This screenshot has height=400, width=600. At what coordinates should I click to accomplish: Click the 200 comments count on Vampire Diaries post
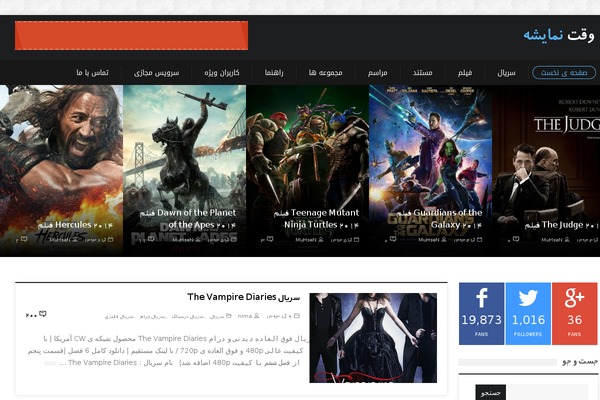click(31, 315)
